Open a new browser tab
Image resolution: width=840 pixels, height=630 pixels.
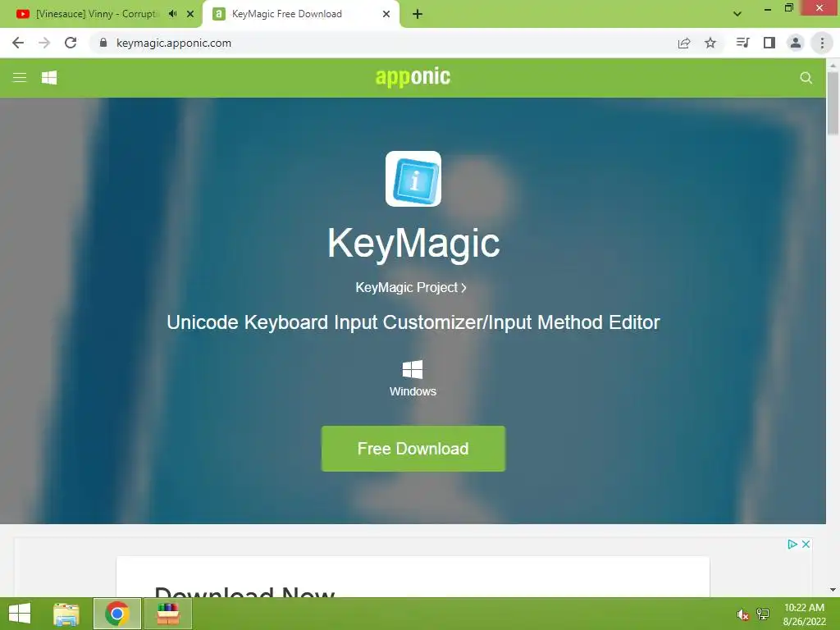pos(418,14)
